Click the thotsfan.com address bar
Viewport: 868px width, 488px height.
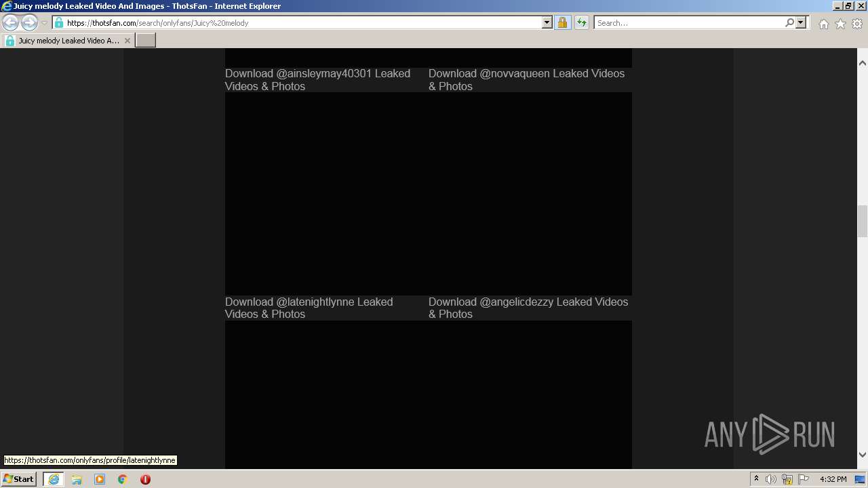[296, 23]
